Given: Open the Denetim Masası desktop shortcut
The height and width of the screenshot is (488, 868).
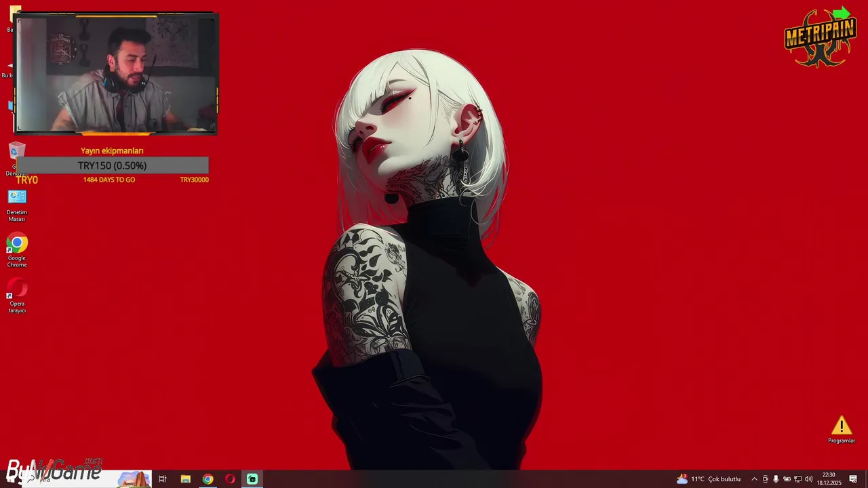Looking at the screenshot, I should click(x=17, y=205).
